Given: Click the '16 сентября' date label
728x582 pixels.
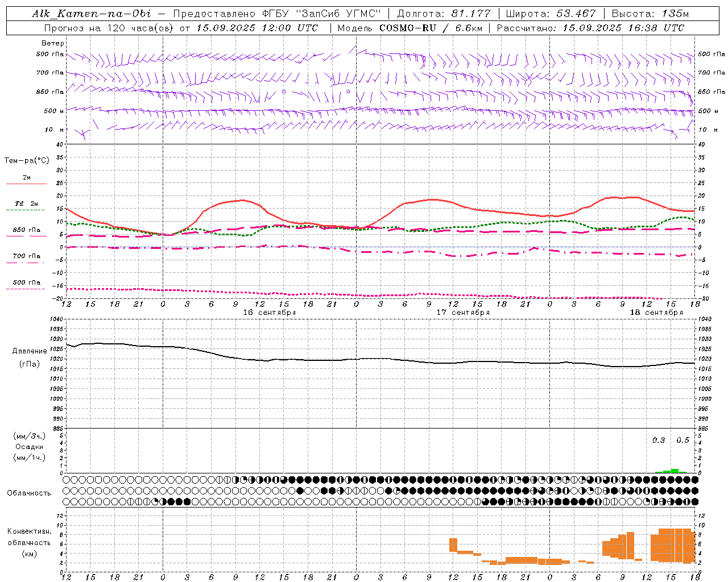Looking at the screenshot, I should 270,313.
